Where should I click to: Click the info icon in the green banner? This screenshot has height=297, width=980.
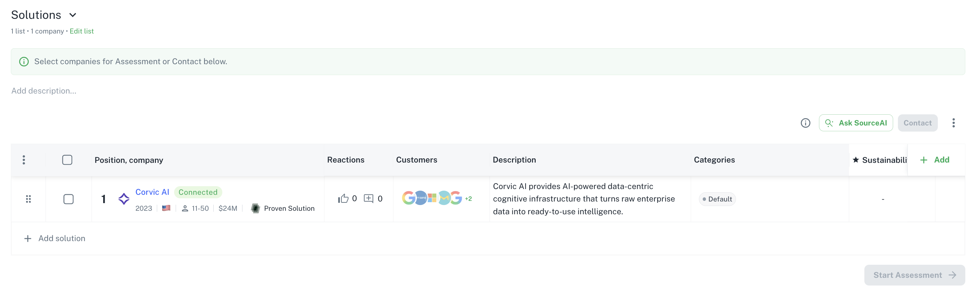(24, 62)
